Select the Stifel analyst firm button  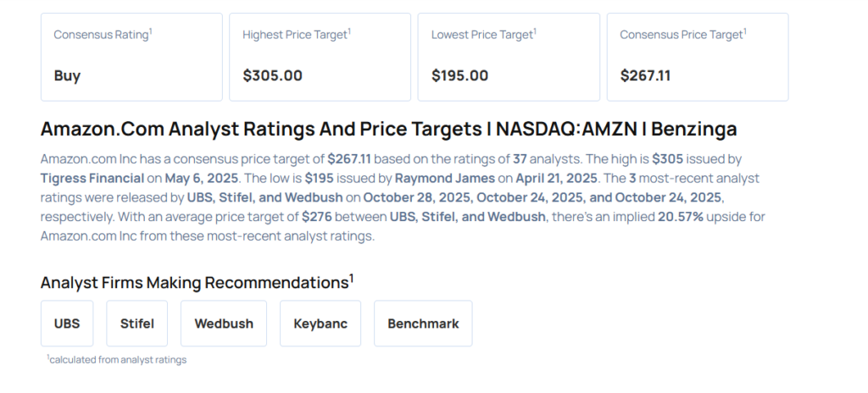[137, 324]
